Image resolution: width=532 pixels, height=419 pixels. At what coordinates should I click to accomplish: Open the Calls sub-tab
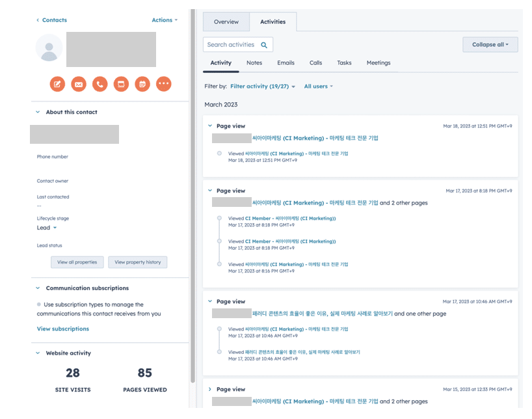click(316, 63)
